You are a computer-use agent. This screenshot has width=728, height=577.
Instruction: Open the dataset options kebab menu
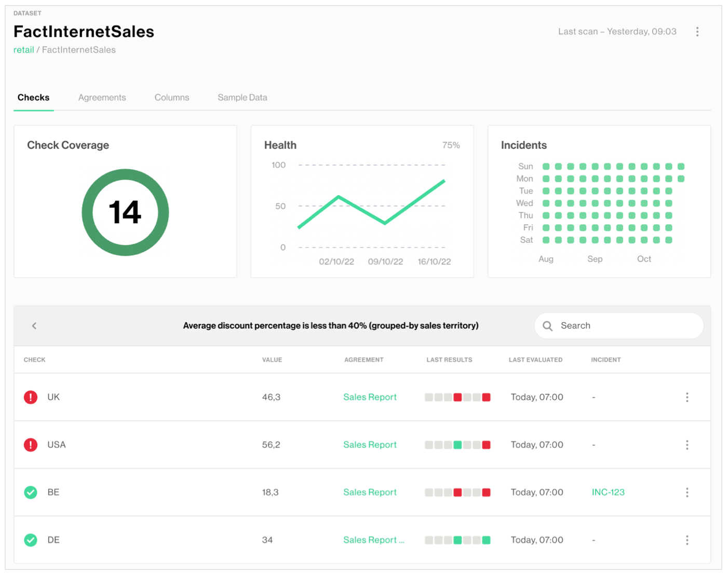pyautogui.click(x=697, y=32)
